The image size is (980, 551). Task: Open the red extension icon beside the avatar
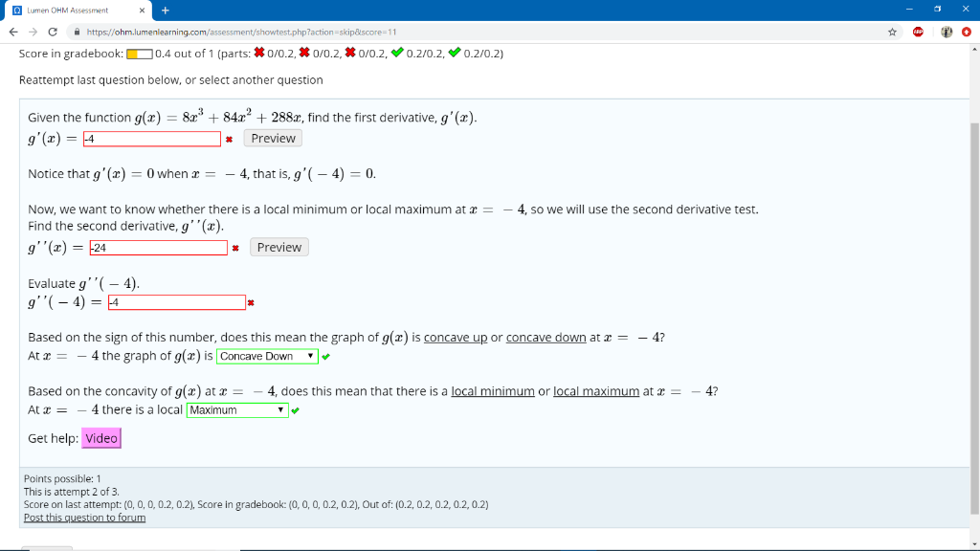point(967,31)
